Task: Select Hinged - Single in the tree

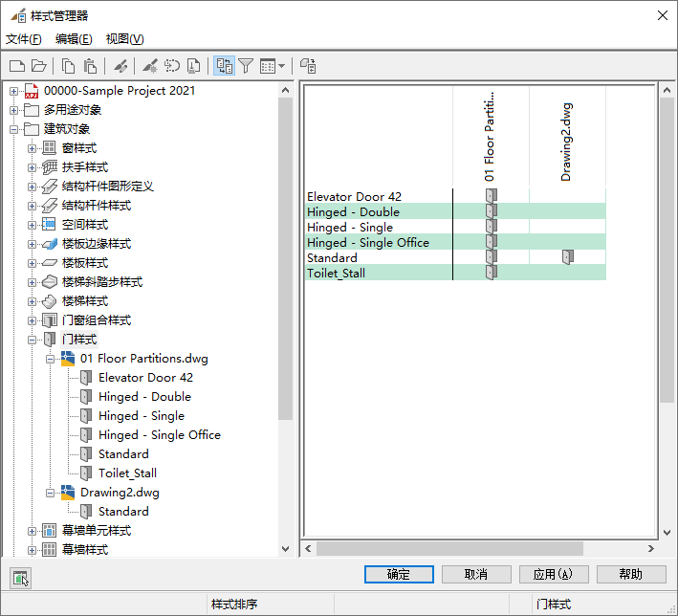Action: tap(142, 416)
